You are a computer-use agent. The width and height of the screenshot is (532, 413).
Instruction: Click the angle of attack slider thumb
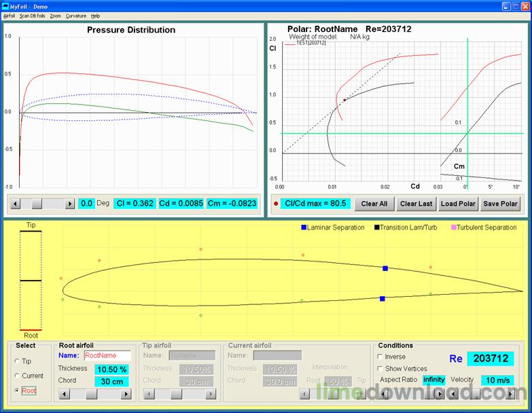point(37,204)
